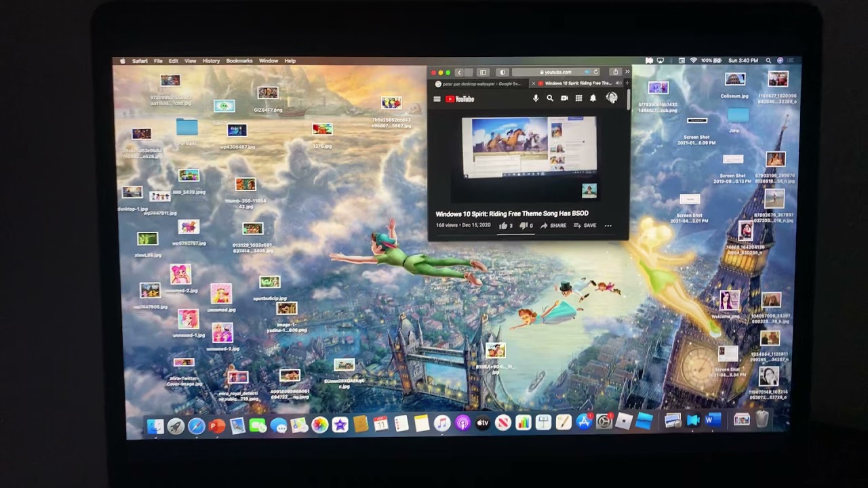The width and height of the screenshot is (868, 488).
Task: Open Window menu in menu bar
Action: pyautogui.click(x=269, y=61)
